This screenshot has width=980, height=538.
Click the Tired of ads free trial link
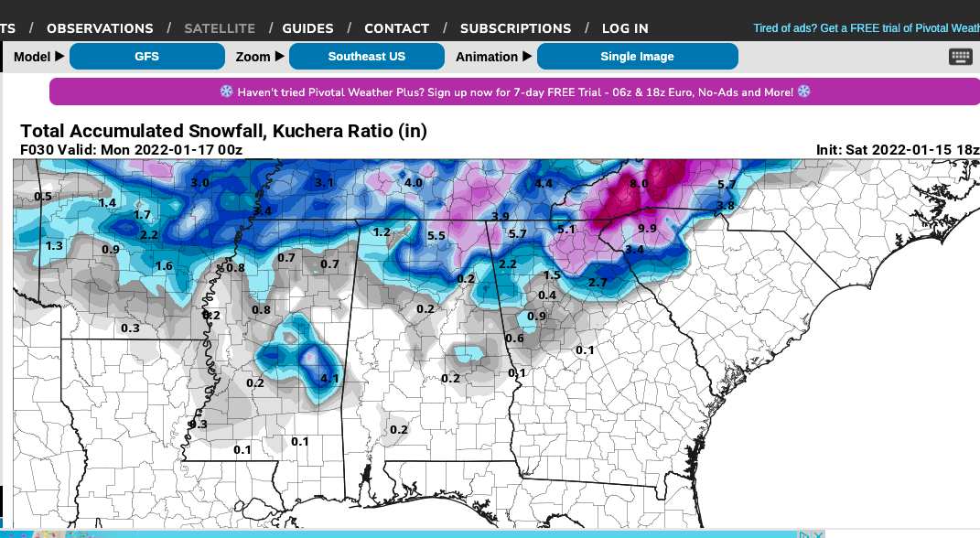(867, 28)
